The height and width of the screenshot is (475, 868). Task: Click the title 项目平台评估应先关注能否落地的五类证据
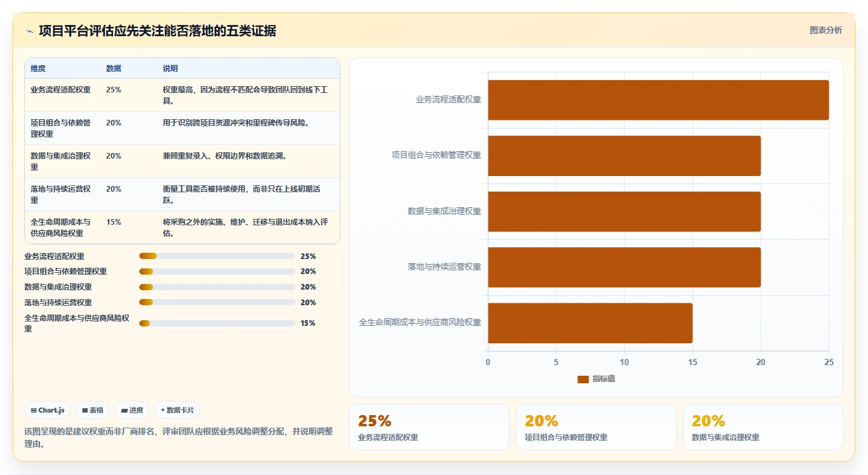(157, 31)
